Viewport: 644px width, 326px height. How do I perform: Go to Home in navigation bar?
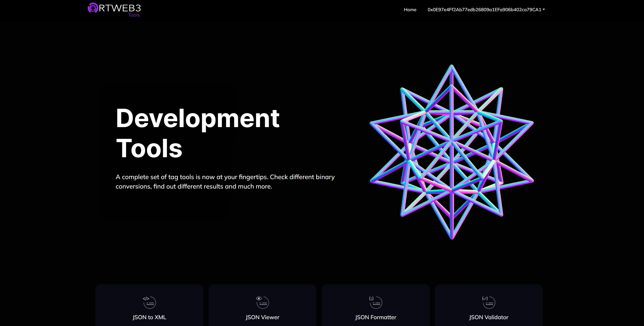(x=410, y=9)
